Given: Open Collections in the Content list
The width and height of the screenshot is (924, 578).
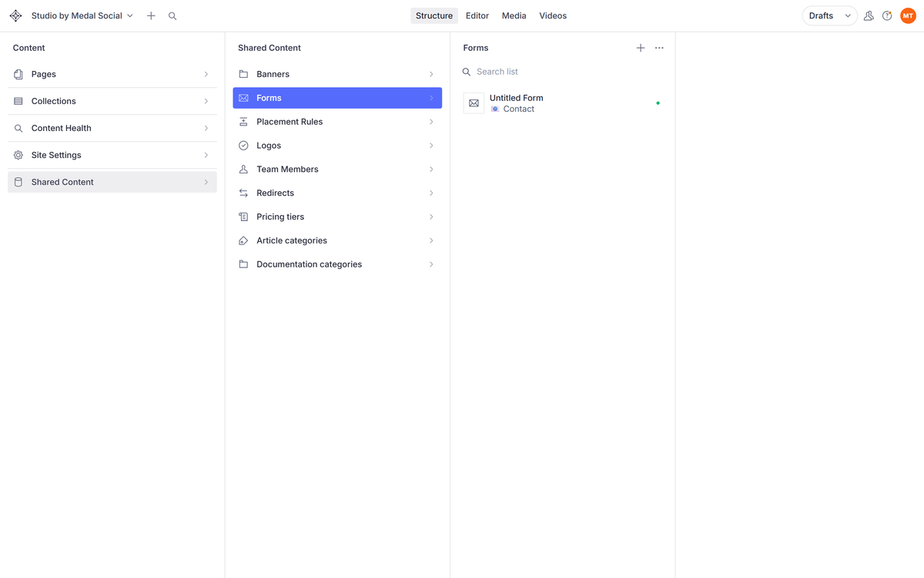Looking at the screenshot, I should [x=112, y=101].
